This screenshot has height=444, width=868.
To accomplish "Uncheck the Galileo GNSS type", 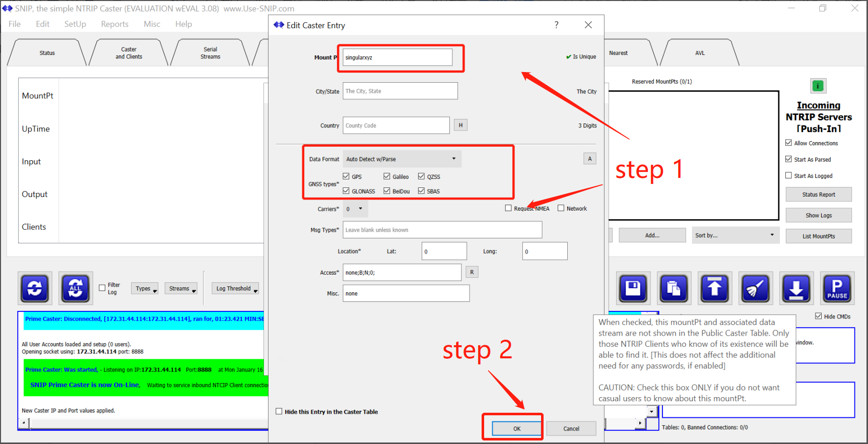I will (387, 176).
